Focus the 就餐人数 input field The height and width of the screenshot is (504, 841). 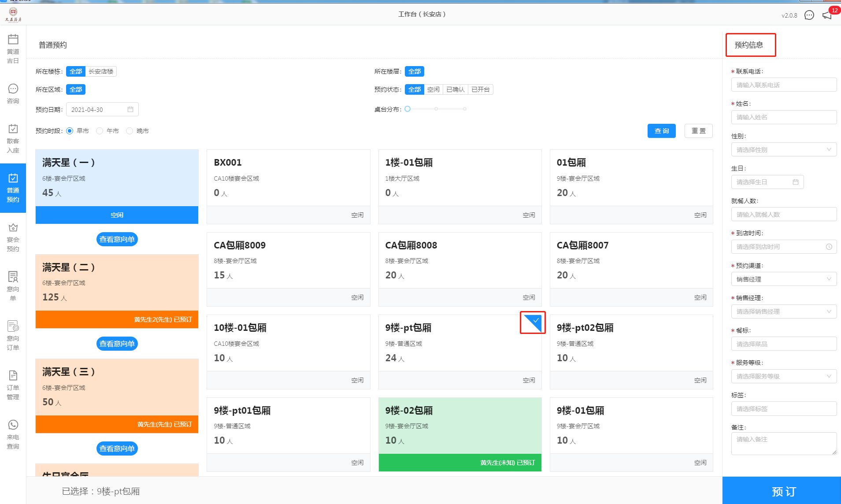pyautogui.click(x=784, y=215)
